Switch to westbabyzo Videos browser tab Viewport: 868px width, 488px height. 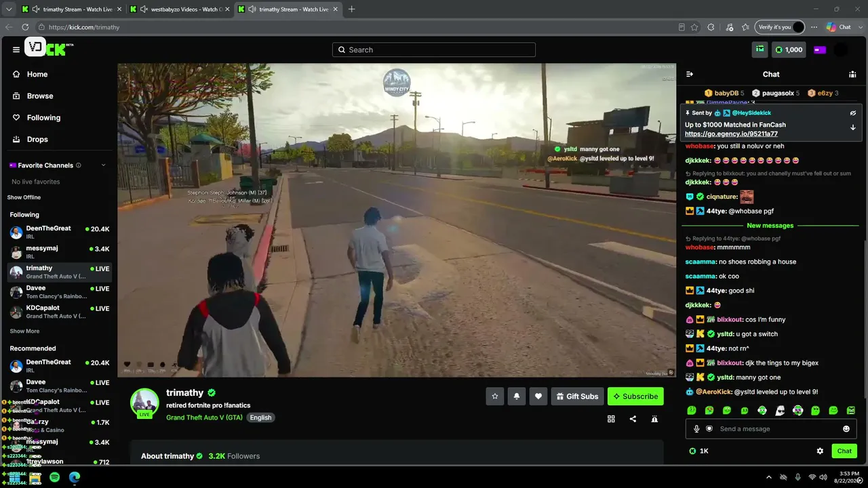(179, 9)
